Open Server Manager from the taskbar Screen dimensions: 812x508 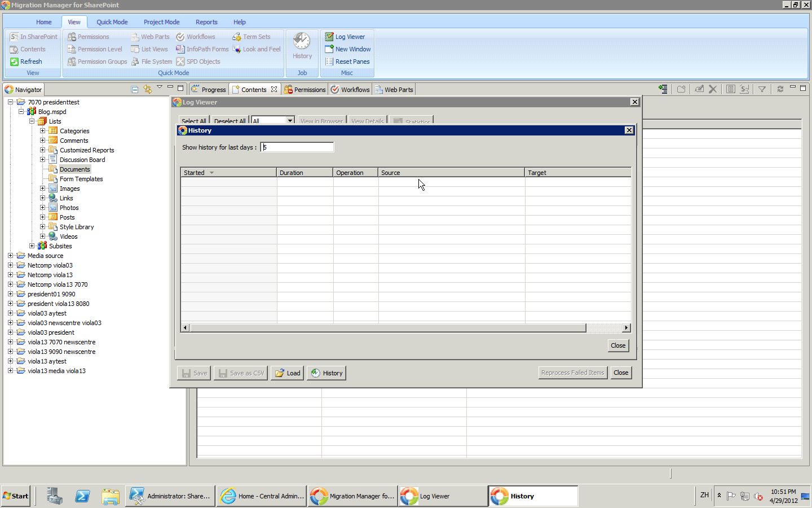point(54,496)
